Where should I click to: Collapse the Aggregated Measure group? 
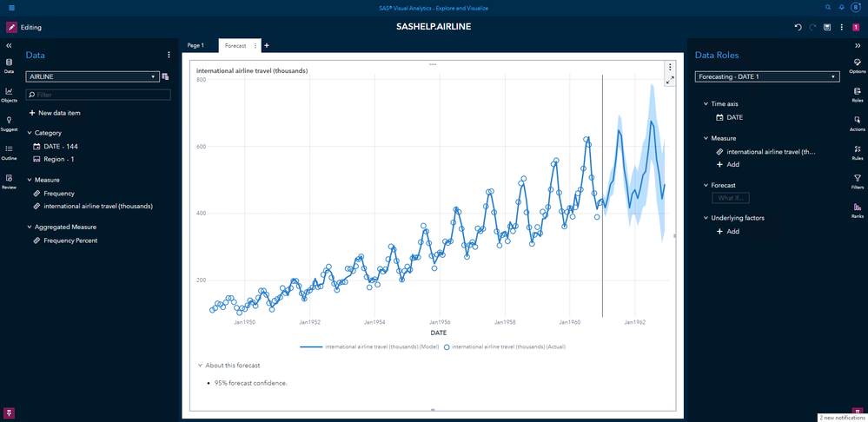click(30, 227)
